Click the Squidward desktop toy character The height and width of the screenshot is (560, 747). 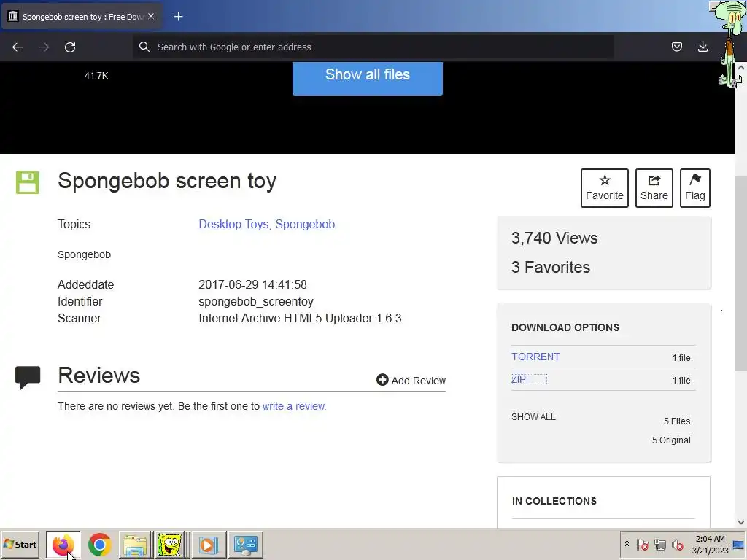tap(730, 44)
